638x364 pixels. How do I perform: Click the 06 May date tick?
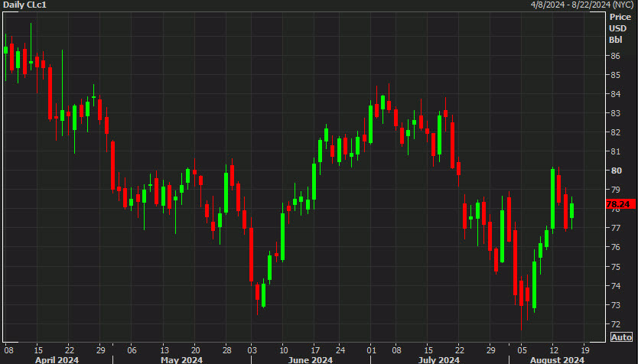pyautogui.click(x=132, y=350)
